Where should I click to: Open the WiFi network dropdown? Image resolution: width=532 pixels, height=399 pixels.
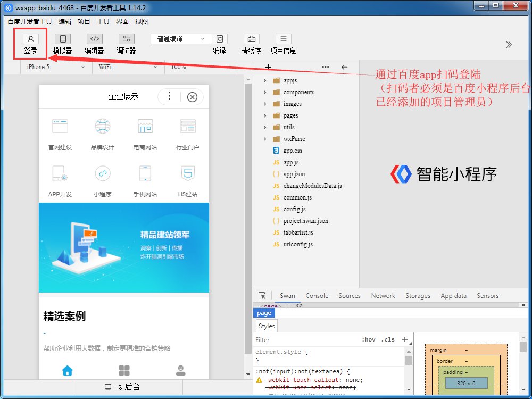point(128,67)
